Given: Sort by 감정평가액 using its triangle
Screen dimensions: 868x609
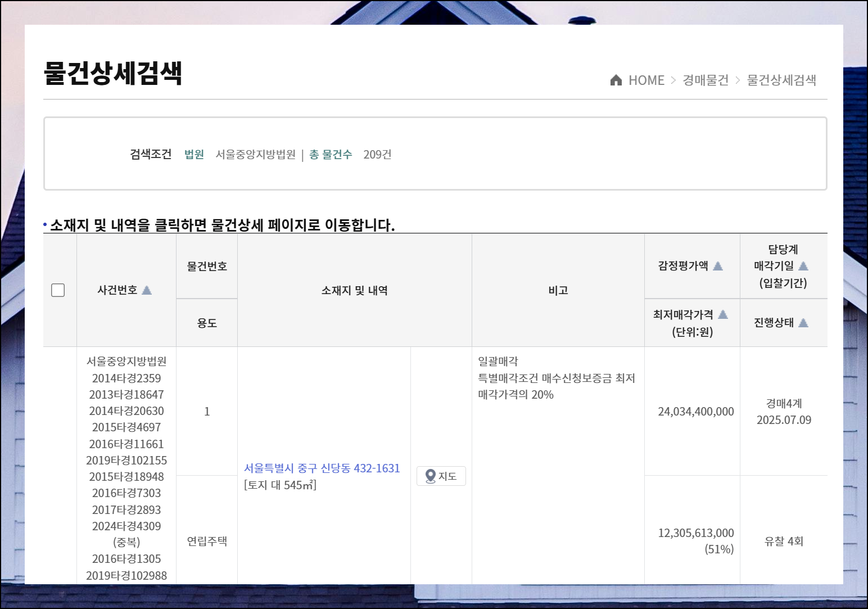Looking at the screenshot, I should click(x=718, y=266).
